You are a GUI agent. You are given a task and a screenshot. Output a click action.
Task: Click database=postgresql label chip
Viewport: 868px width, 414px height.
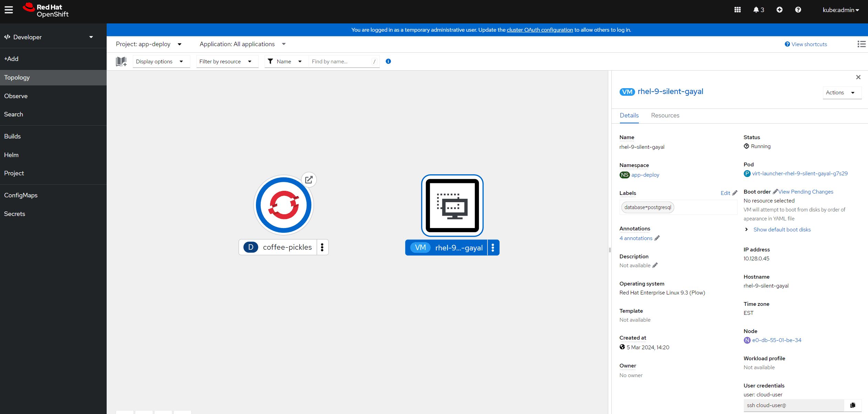point(647,207)
